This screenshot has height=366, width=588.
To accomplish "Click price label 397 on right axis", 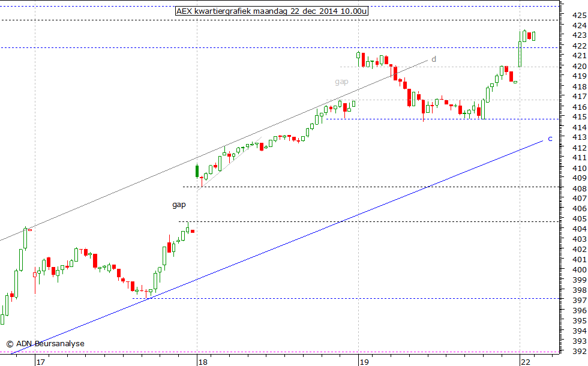I will (x=580, y=301).
